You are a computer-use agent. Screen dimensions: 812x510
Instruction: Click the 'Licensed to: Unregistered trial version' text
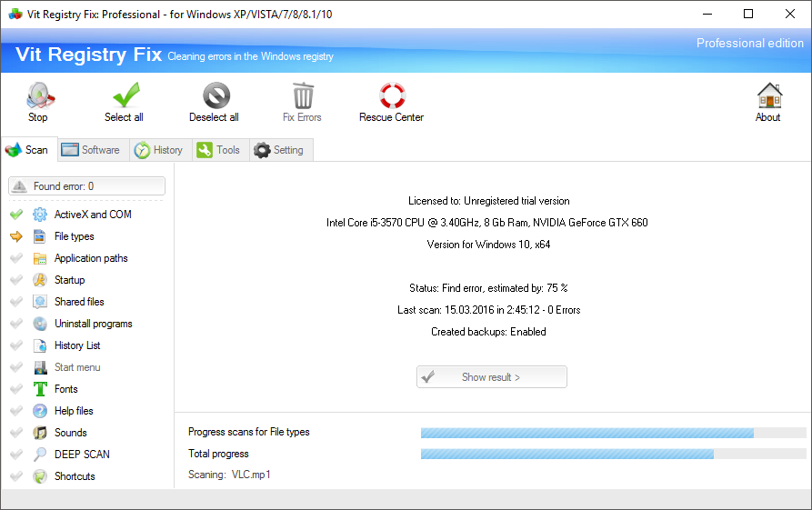click(489, 201)
